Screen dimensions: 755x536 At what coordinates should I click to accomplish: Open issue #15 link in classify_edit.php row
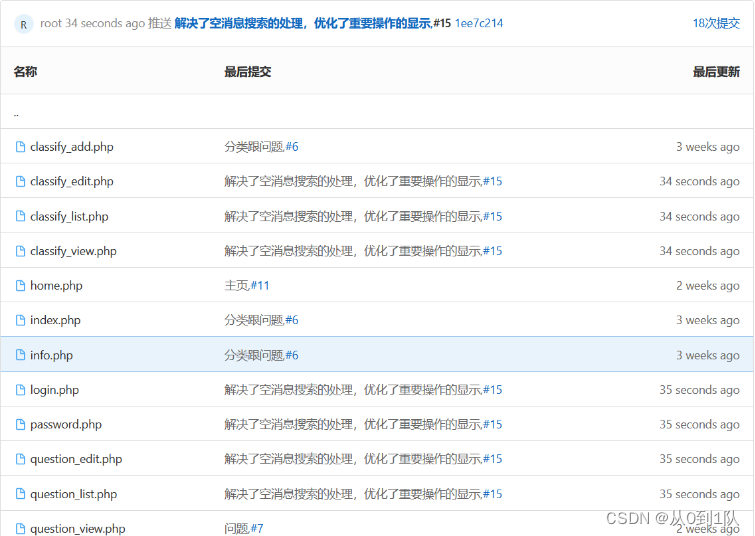[493, 182]
